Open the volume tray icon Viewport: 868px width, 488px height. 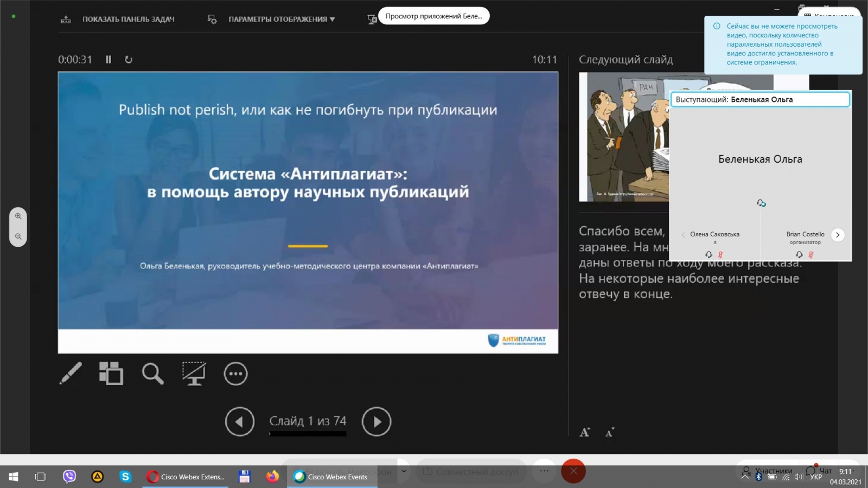coord(798,477)
